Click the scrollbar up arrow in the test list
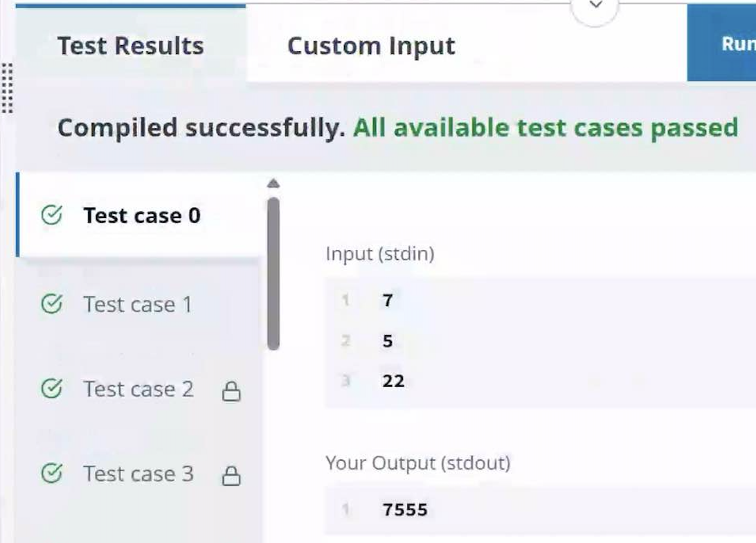The image size is (756, 543). click(x=273, y=184)
